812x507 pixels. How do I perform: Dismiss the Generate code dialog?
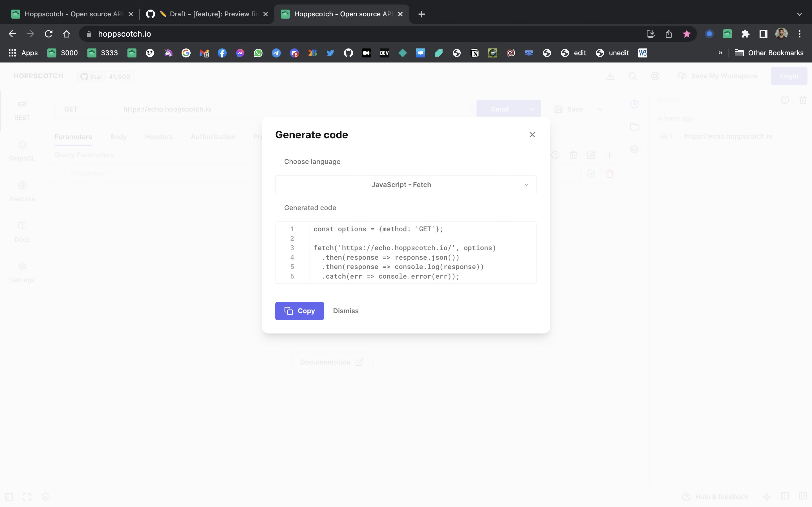coord(345,310)
